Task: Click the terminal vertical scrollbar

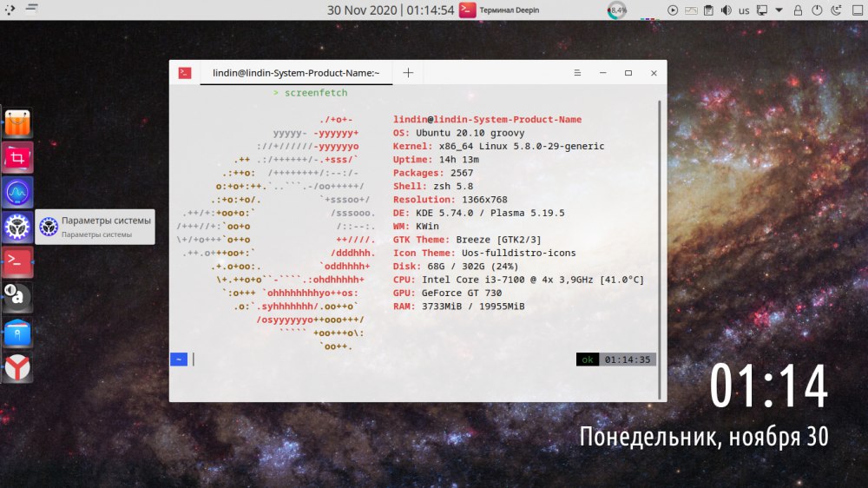Action: click(660, 249)
